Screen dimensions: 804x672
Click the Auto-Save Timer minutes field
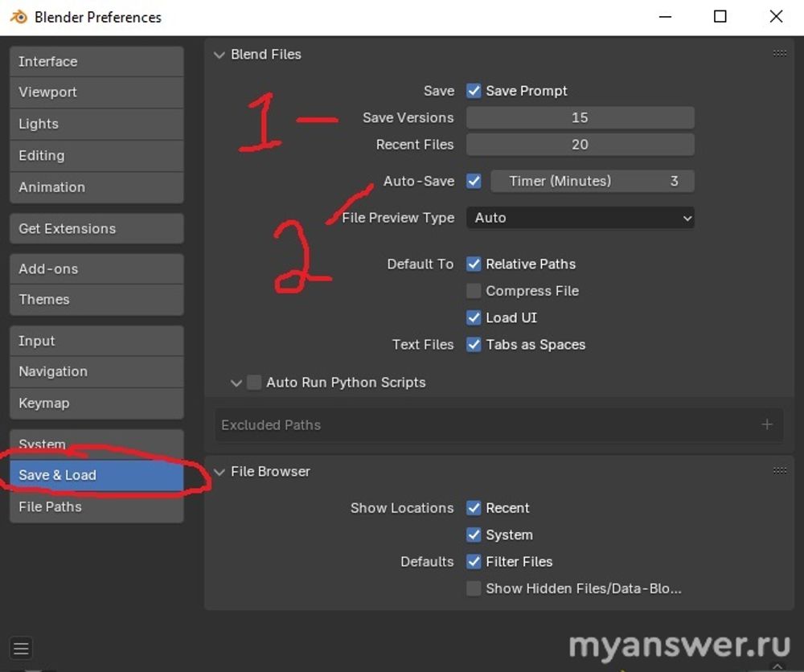[x=592, y=181]
